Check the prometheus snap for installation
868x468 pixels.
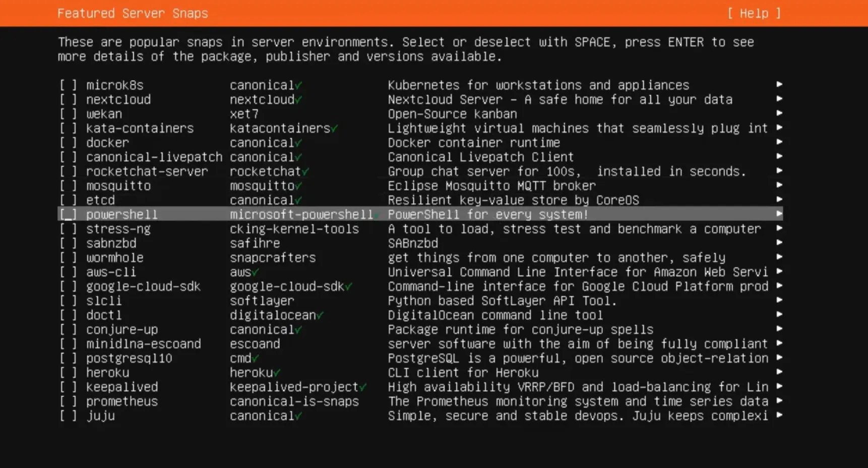(68, 401)
